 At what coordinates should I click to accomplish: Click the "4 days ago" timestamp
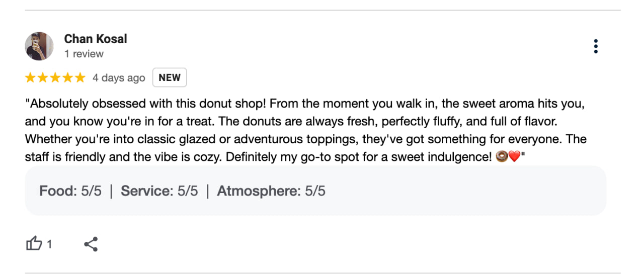tap(119, 78)
